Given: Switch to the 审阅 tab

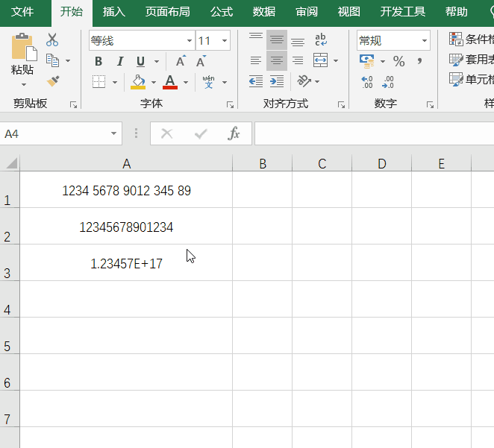Looking at the screenshot, I should (x=307, y=12).
